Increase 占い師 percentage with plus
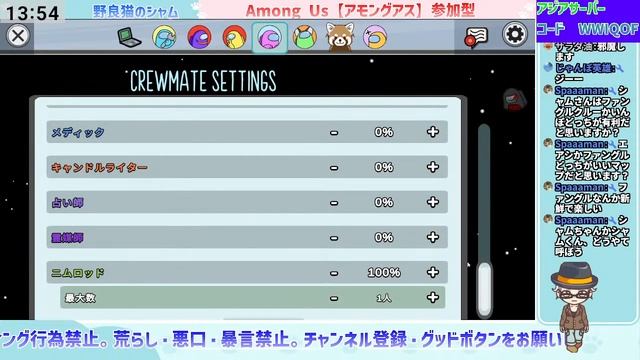This screenshot has height=360, width=640. coord(433,202)
